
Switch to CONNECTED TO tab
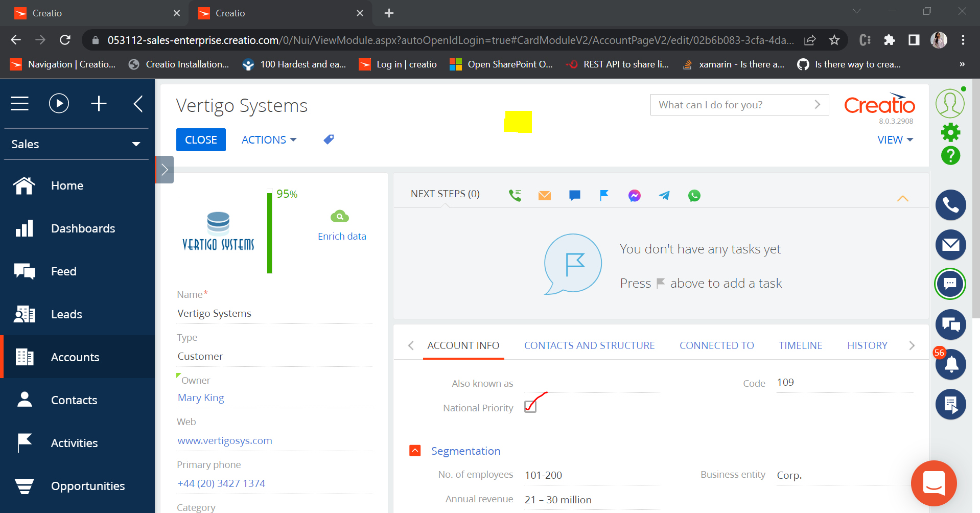tap(717, 345)
